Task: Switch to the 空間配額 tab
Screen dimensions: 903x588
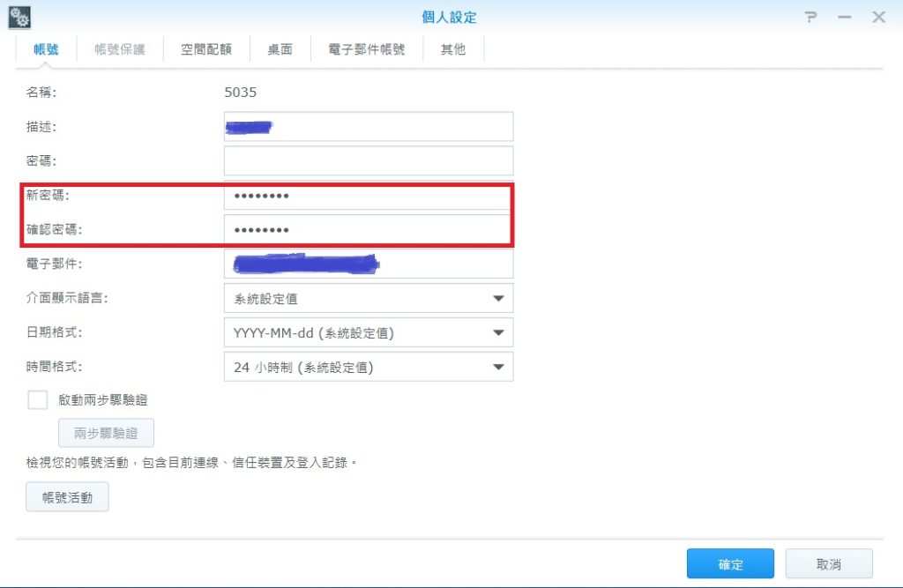Action: coord(206,49)
